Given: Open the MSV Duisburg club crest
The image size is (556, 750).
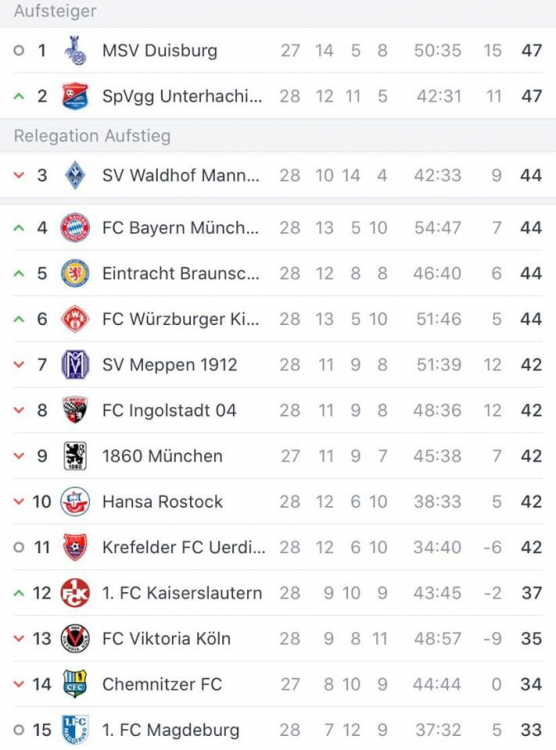Looking at the screenshot, I should click(x=75, y=50).
